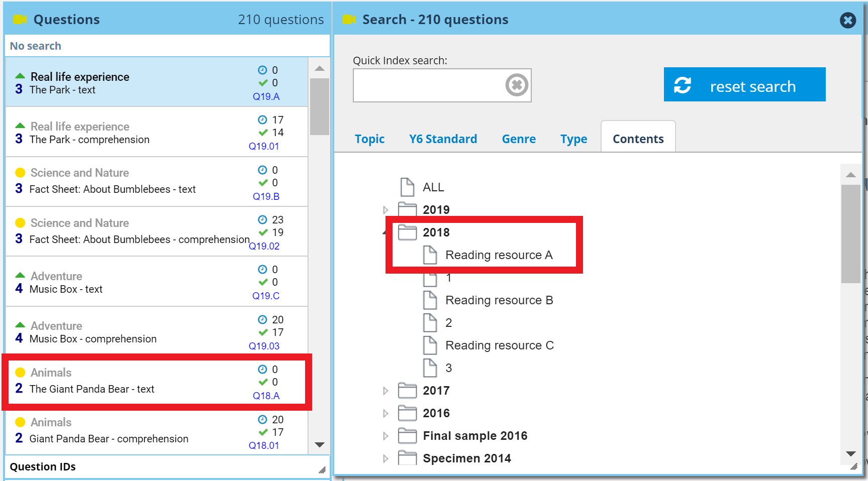The height and width of the screenshot is (481, 868).
Task: Click the video camera icon beside Search title
Action: [349, 20]
